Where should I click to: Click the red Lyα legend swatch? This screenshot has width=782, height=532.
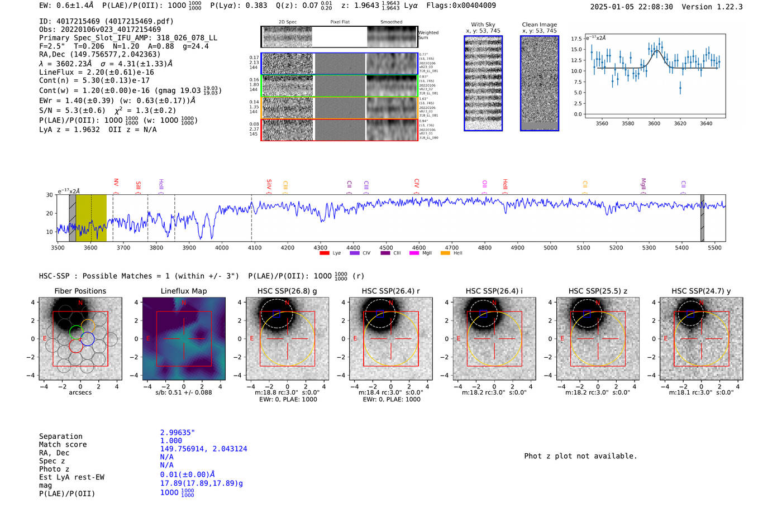[325, 253]
